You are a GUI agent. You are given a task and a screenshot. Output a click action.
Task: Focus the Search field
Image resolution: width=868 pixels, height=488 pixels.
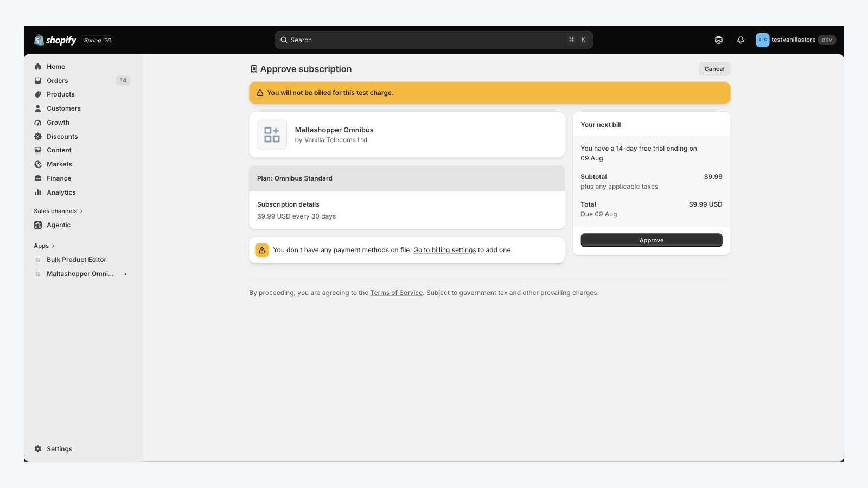(x=434, y=40)
